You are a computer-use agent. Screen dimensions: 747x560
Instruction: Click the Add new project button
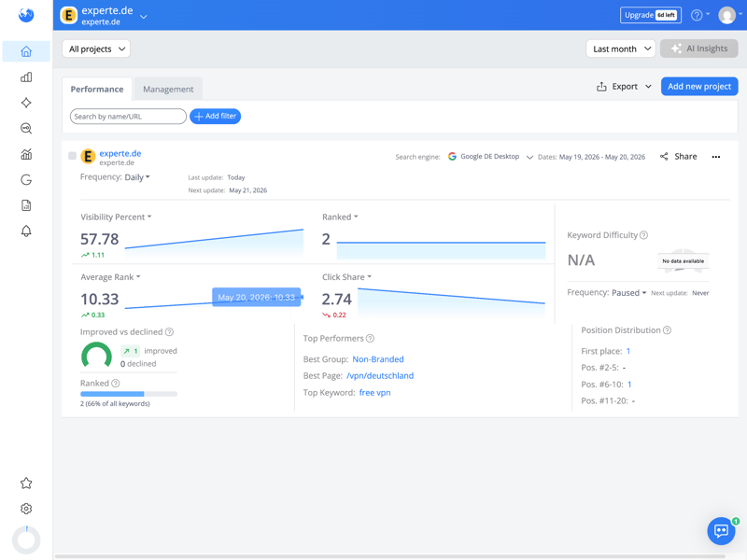click(x=698, y=86)
